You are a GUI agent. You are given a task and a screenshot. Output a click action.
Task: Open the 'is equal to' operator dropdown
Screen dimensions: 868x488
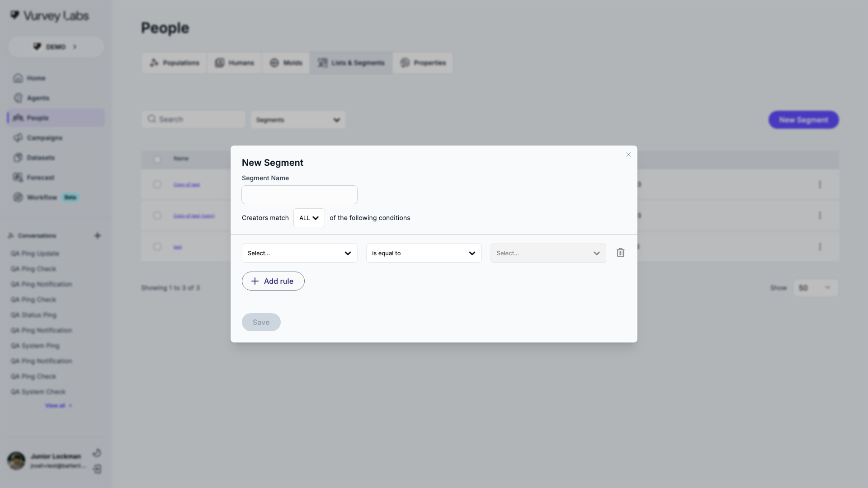pos(424,253)
